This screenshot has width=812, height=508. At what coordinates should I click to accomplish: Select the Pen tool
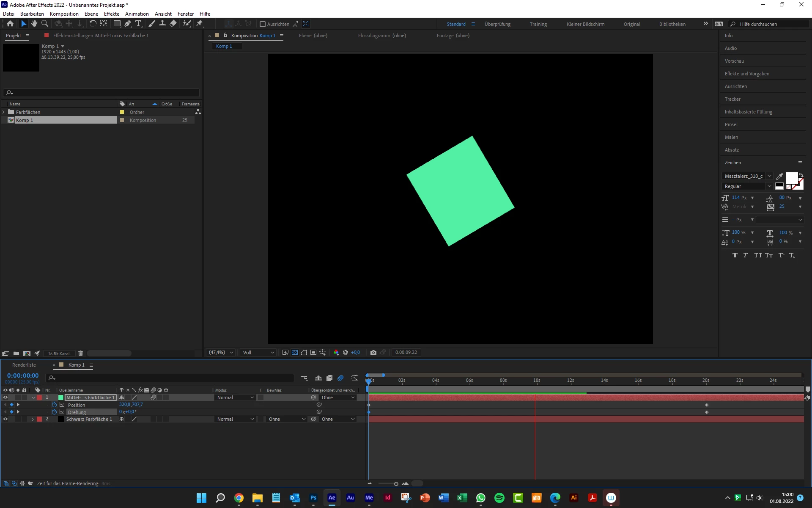[x=128, y=24]
